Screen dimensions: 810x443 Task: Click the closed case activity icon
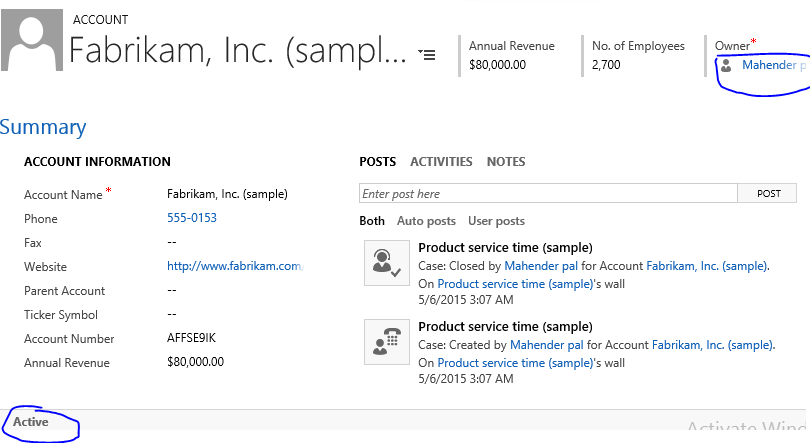click(x=384, y=263)
